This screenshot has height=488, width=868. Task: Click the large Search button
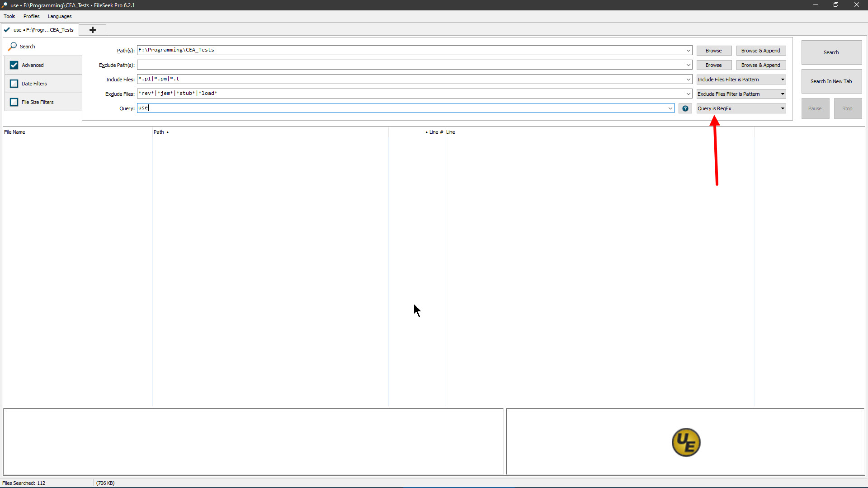(x=831, y=52)
